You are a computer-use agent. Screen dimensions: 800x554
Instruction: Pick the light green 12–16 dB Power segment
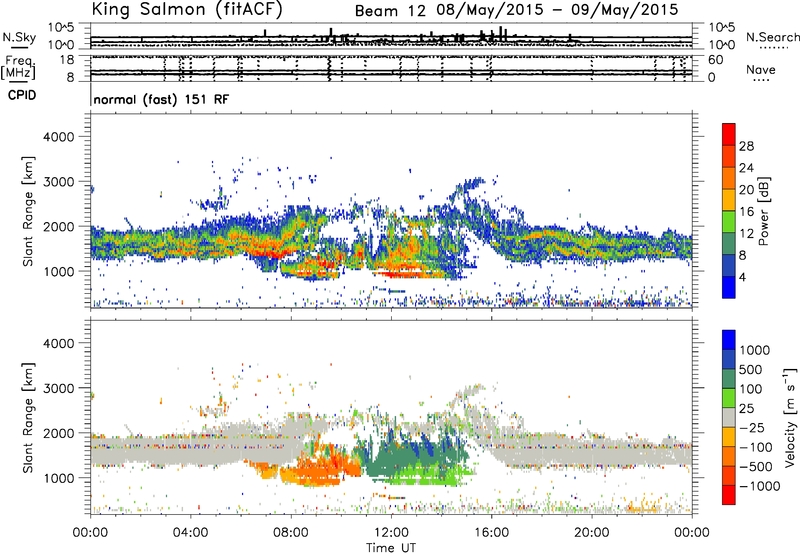pyautogui.click(x=729, y=222)
